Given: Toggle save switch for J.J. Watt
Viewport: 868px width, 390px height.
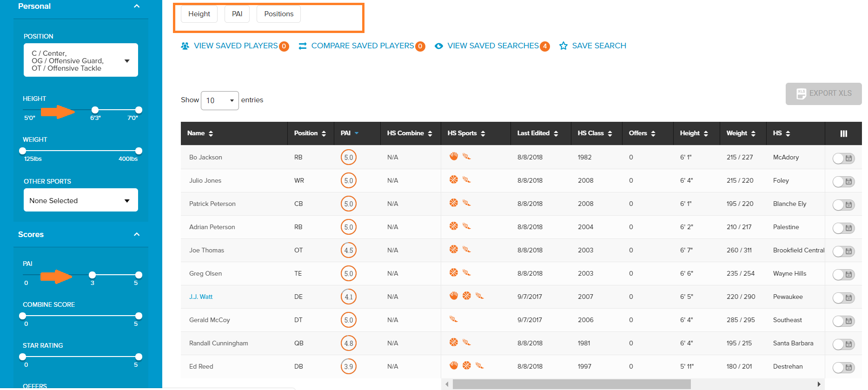Looking at the screenshot, I should (x=843, y=298).
